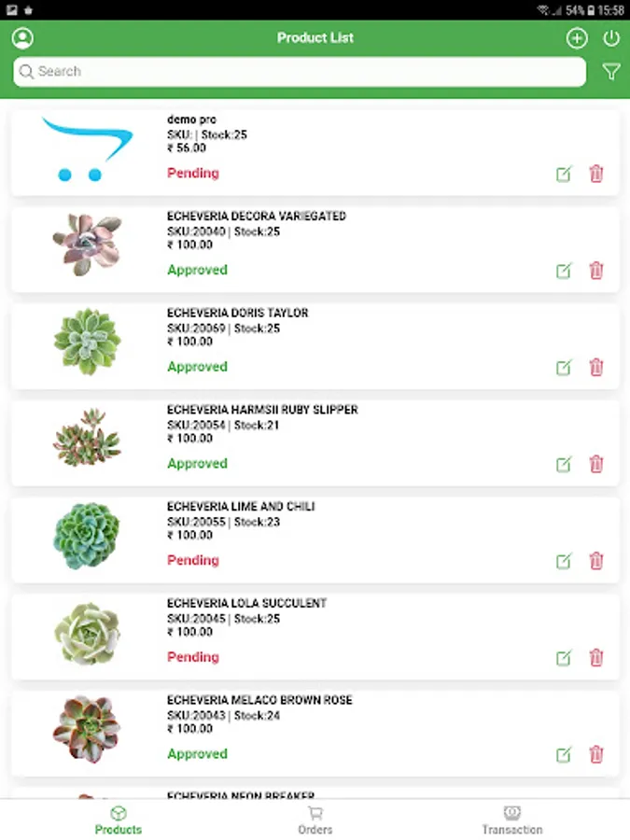Select the Products tab
Image resolution: width=630 pixels, height=840 pixels.
(119, 819)
